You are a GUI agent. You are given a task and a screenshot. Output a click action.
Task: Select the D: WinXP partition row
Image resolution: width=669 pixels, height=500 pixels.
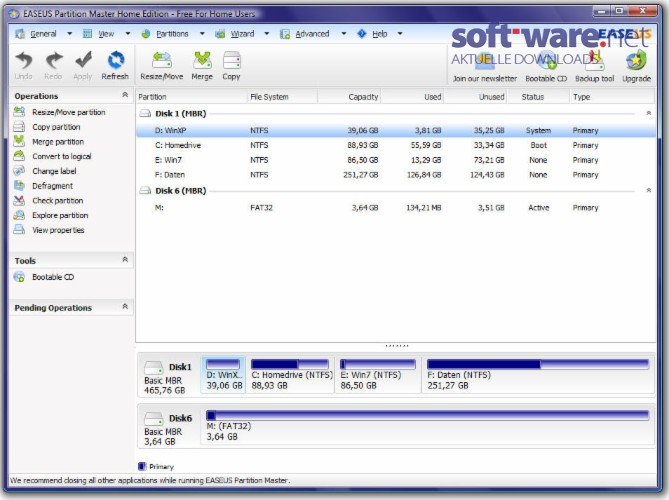click(x=396, y=131)
